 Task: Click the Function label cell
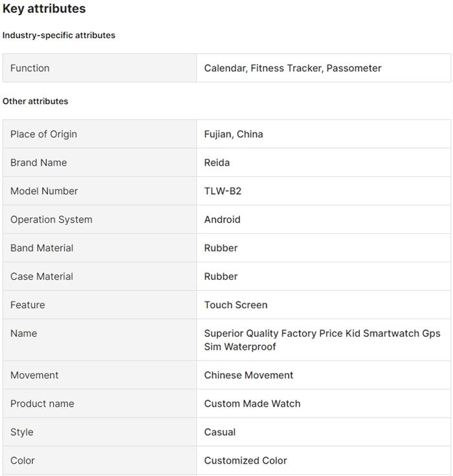tap(100, 68)
